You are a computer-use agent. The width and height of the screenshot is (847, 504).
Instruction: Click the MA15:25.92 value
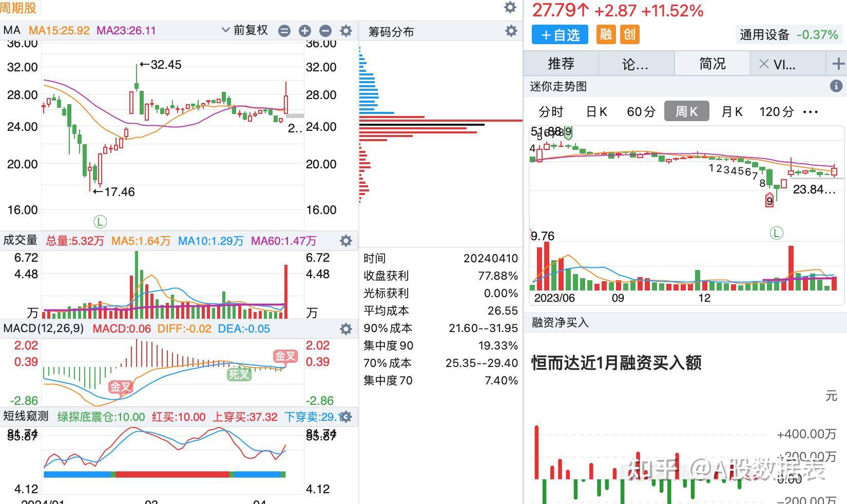pyautogui.click(x=59, y=30)
